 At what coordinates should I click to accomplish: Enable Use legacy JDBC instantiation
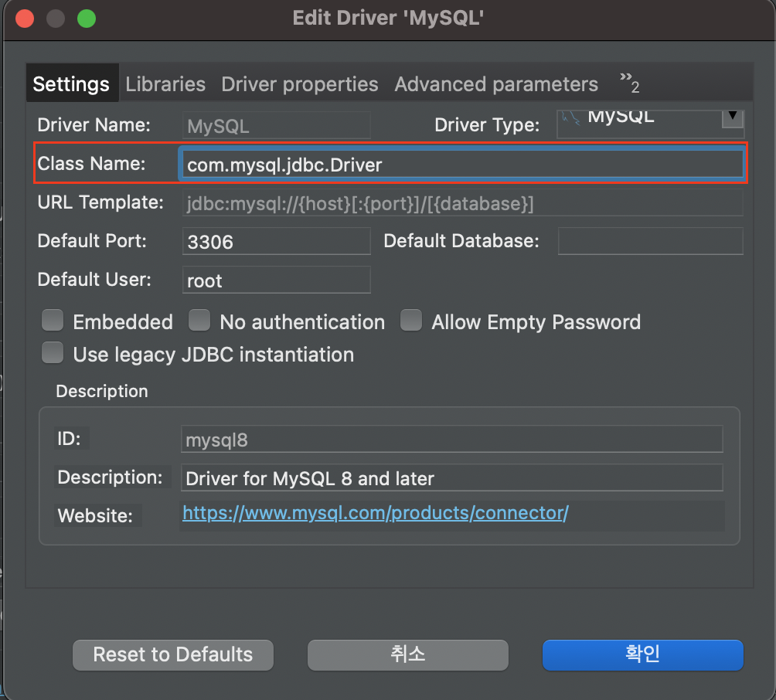(53, 353)
